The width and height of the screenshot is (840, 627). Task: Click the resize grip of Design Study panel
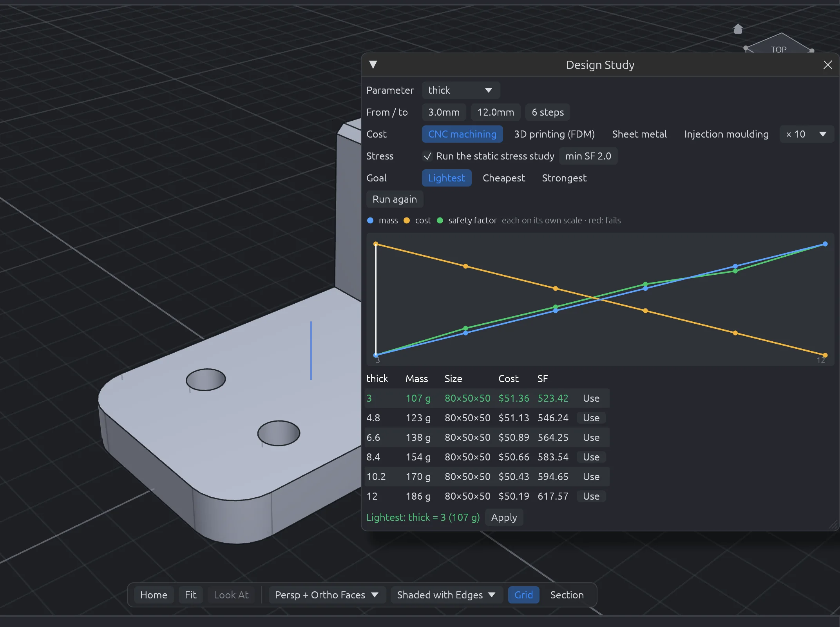pyautogui.click(x=833, y=525)
